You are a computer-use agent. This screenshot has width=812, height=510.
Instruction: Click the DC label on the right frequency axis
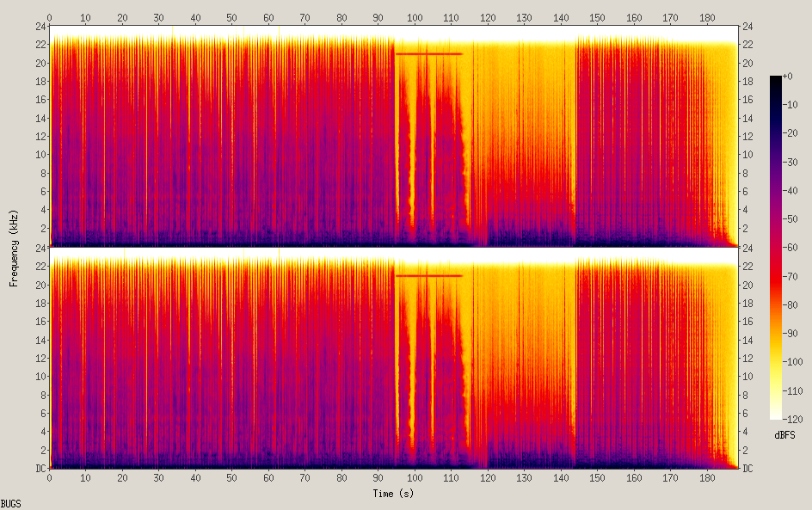click(747, 469)
